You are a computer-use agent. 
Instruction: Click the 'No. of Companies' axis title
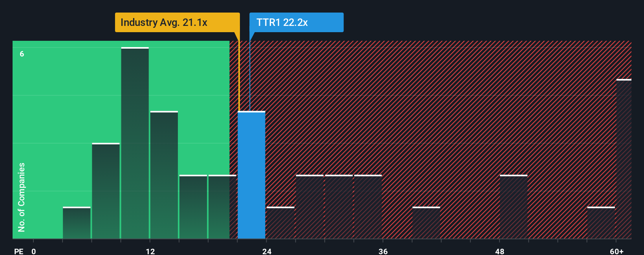(x=21, y=197)
